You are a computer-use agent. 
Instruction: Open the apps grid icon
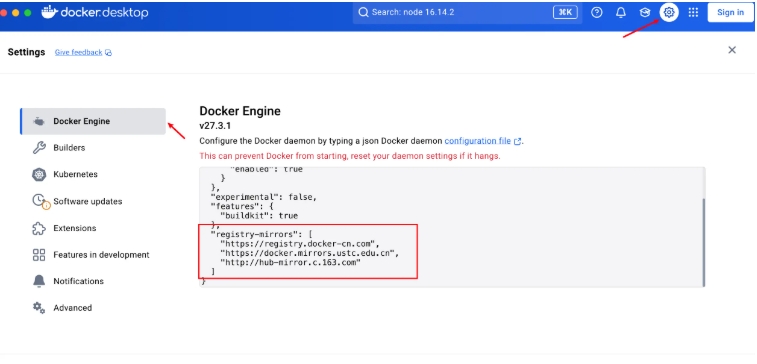coord(693,13)
